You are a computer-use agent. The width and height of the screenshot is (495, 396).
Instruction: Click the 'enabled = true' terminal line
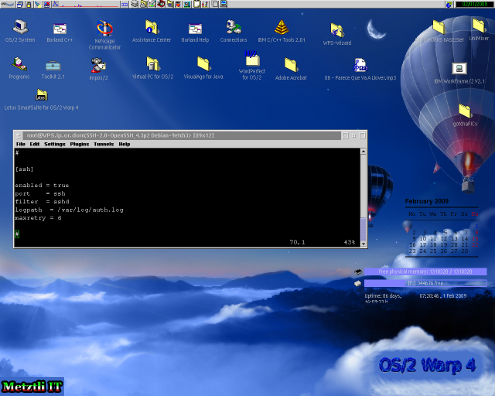click(42, 185)
